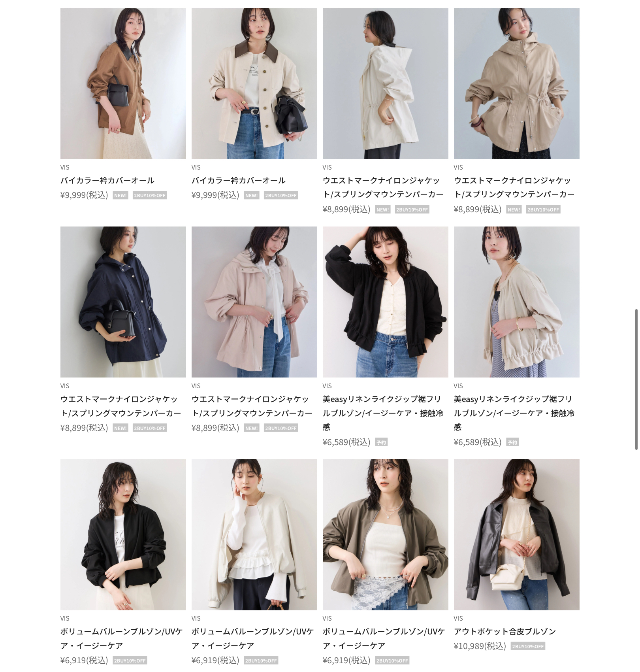Click 2BUY10%OFF badge on ¥10,989 item
Image resolution: width=640 pixels, height=672 pixels.
pos(528,646)
